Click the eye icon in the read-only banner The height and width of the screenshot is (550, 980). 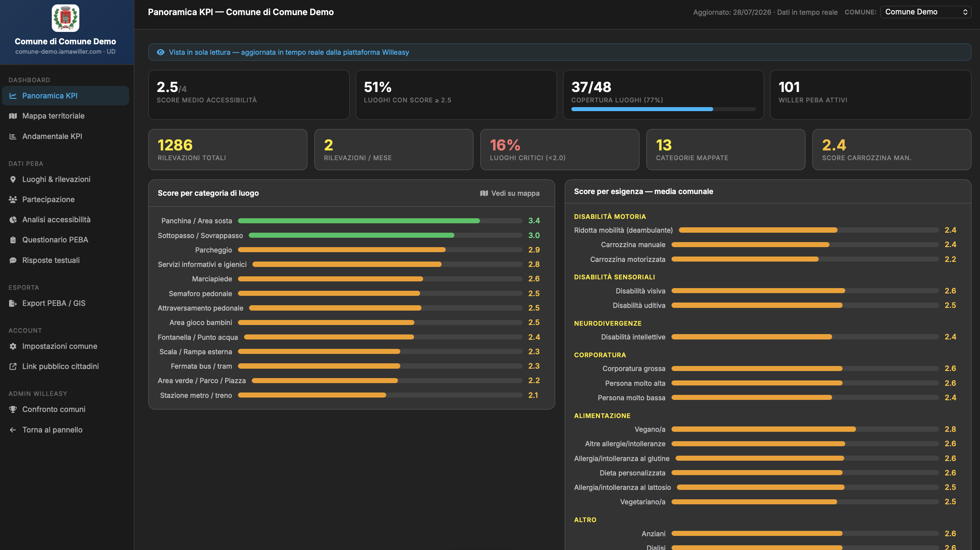click(161, 52)
